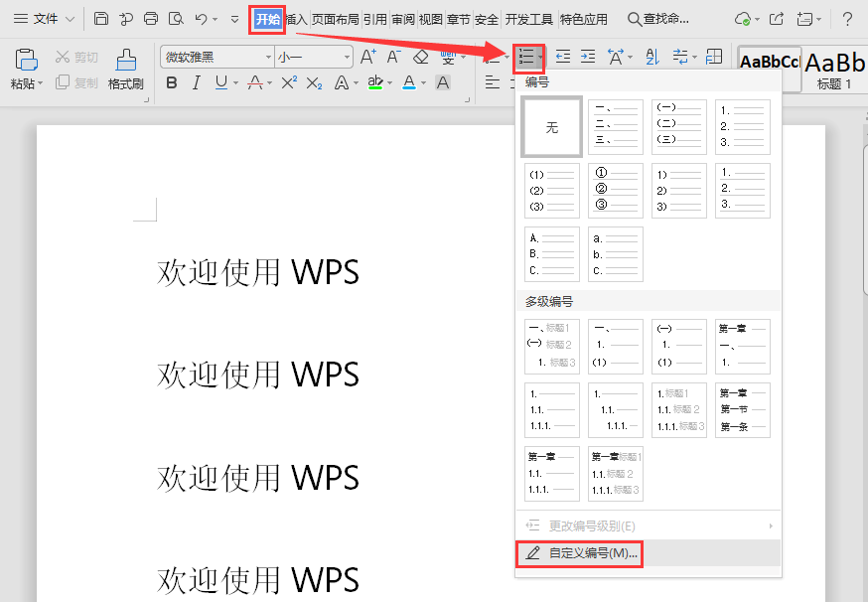The width and height of the screenshot is (868, 602).
Task: Decrease font size with A- icon
Action: [393, 57]
